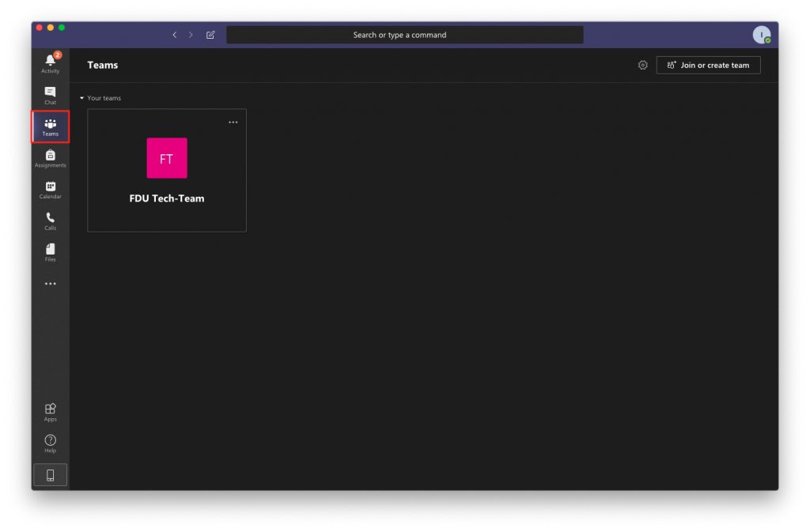This screenshot has width=810, height=532.
Task: Open Assignments from the sidebar
Action: point(50,158)
